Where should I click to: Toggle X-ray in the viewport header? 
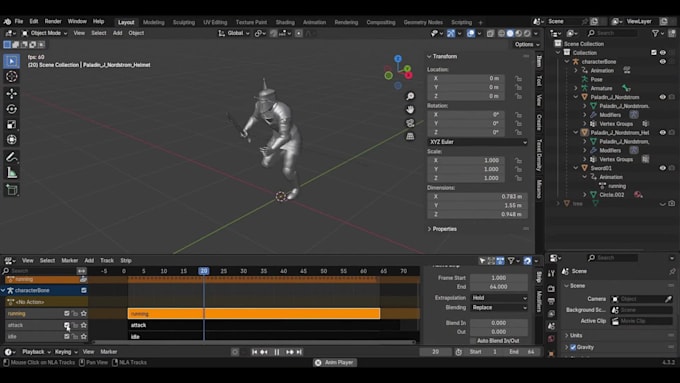(x=490, y=33)
